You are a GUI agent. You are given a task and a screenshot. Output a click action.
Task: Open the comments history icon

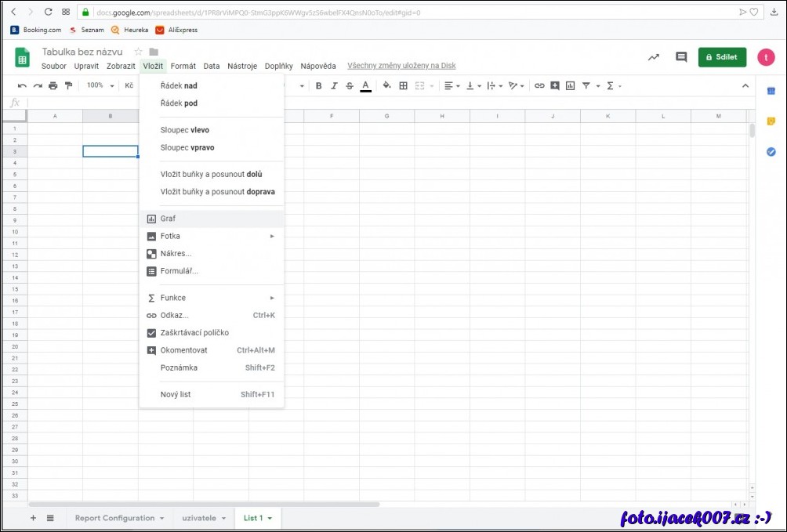[681, 57]
